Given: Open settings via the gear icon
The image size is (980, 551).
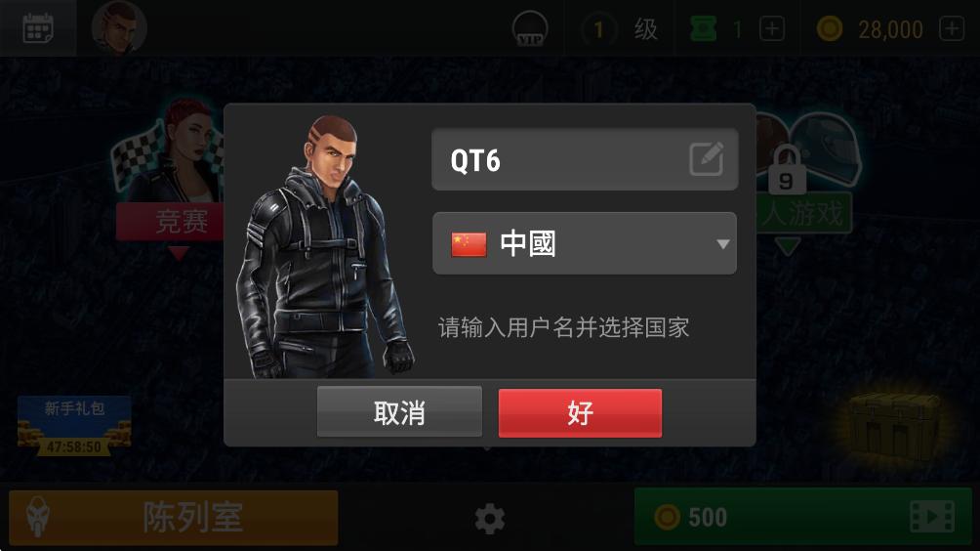Looking at the screenshot, I should [x=489, y=519].
